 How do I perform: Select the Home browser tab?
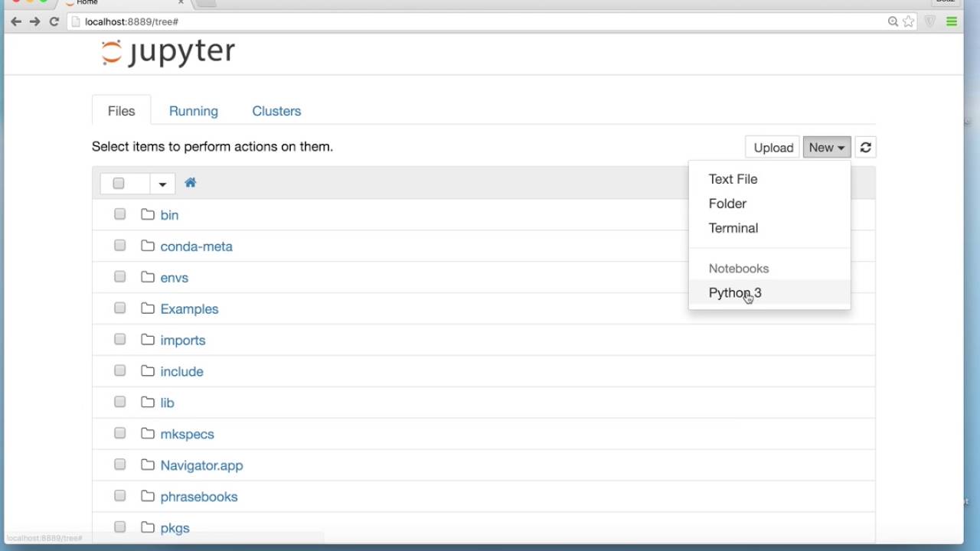click(122, 3)
